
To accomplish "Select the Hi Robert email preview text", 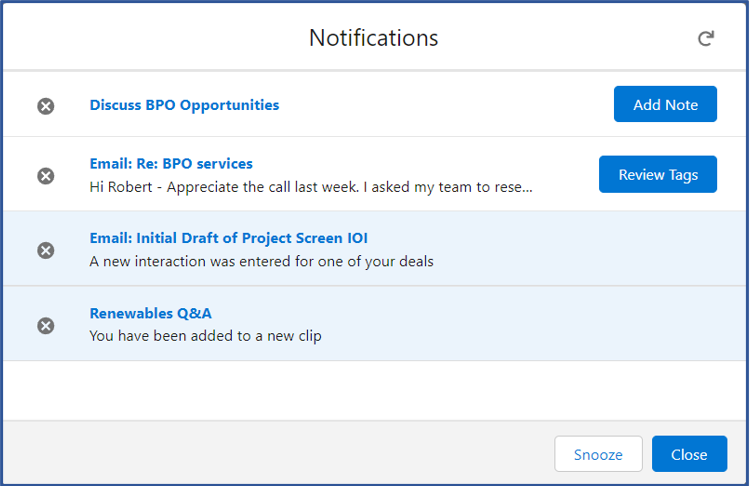I will click(x=311, y=187).
